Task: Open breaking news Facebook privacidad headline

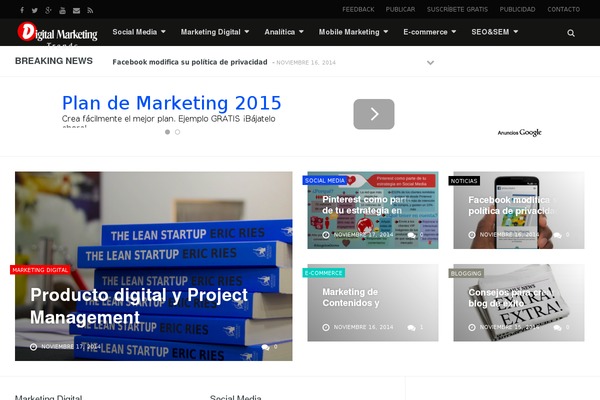Action: (190, 62)
